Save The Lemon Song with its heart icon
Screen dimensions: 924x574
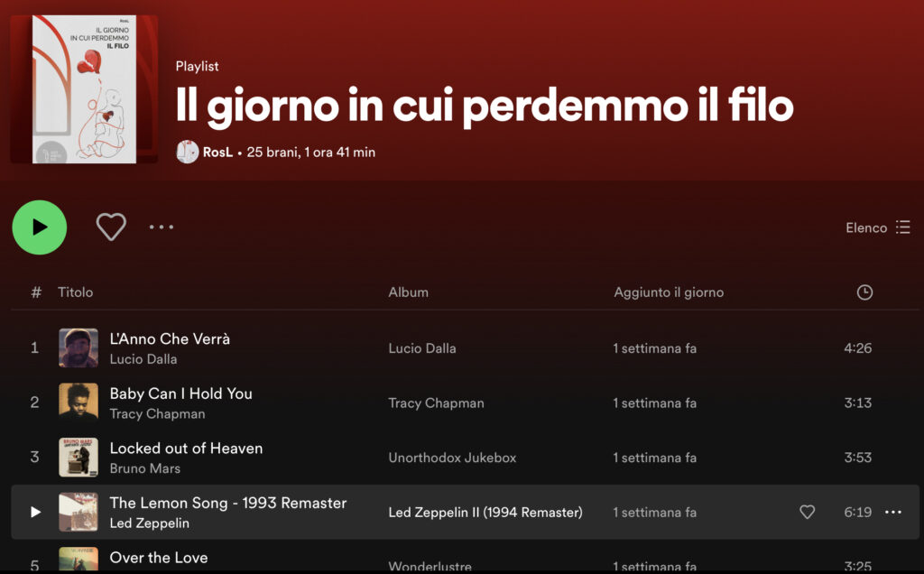(x=808, y=512)
